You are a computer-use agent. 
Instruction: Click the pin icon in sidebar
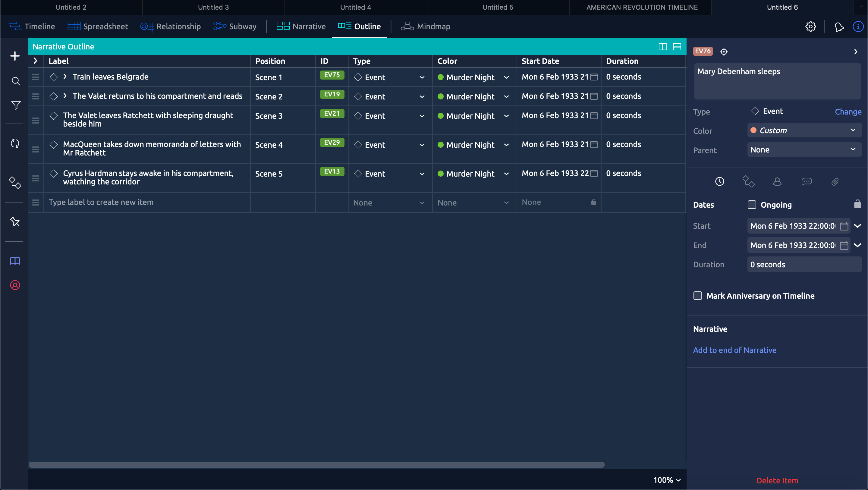click(x=15, y=221)
